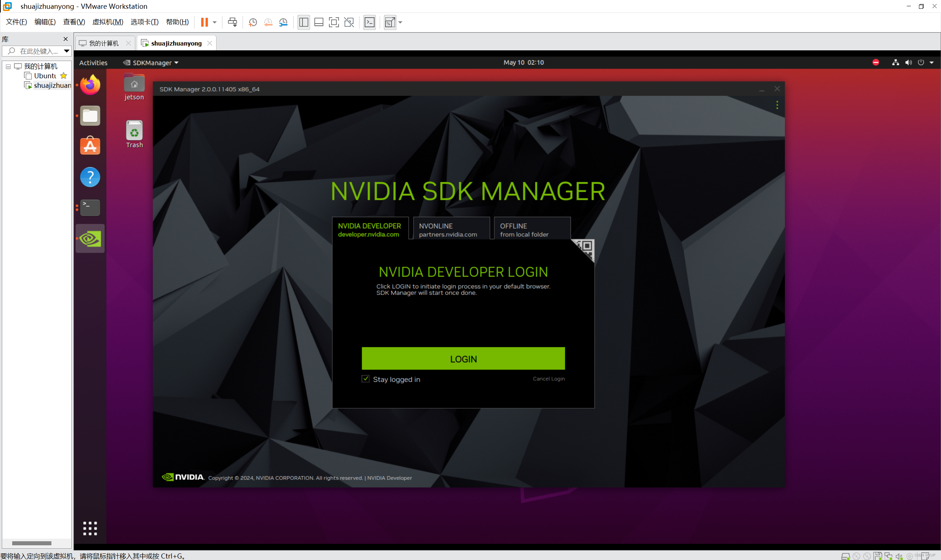This screenshot has width=941, height=560.
Task: Uncheck the Stay logged in checkbox
Action: click(365, 379)
